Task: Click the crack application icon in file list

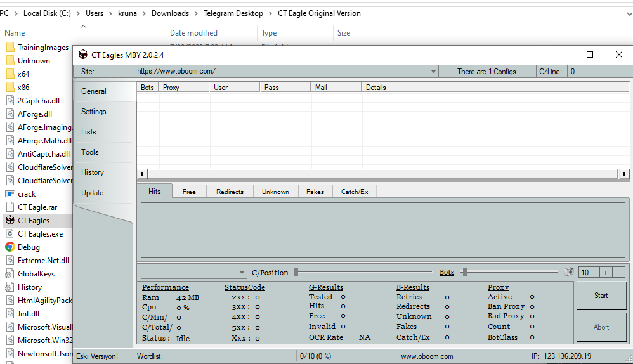Action: 10,194
